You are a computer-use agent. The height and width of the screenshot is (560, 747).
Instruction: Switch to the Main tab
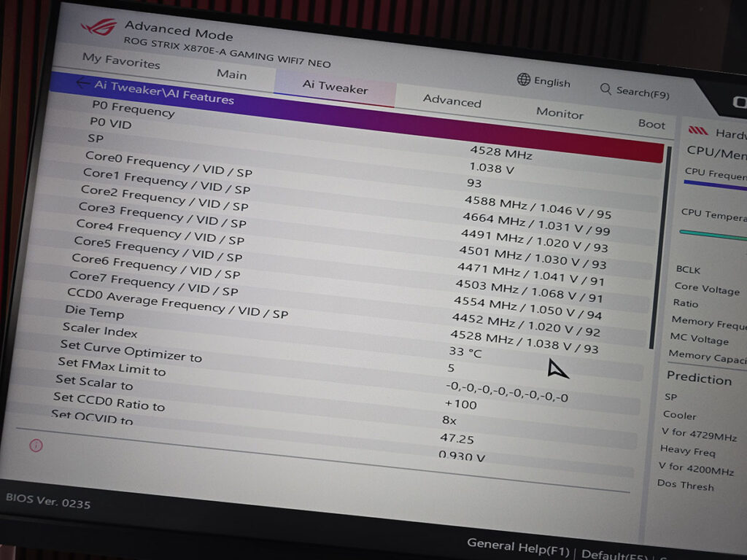[232, 74]
